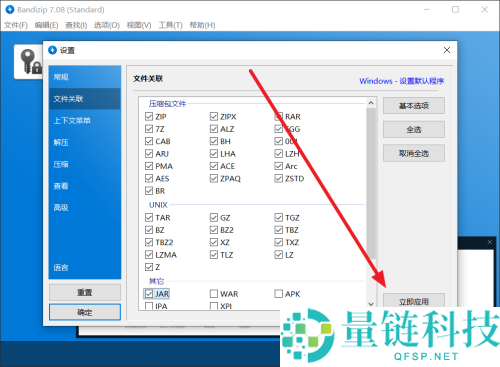Open the 解压 settings tab

[x=85, y=142]
